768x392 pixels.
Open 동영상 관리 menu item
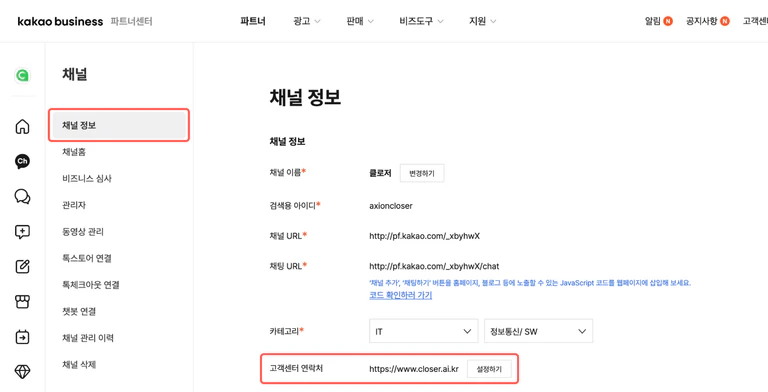tap(83, 231)
